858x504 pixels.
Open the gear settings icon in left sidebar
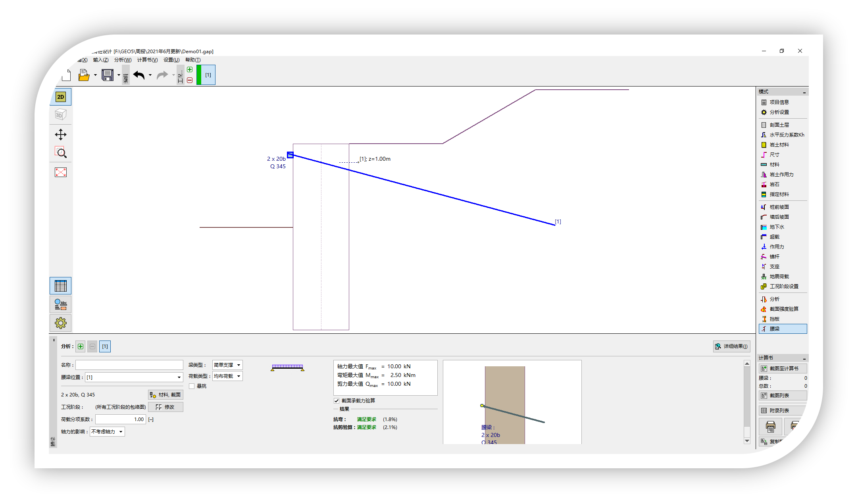click(61, 323)
